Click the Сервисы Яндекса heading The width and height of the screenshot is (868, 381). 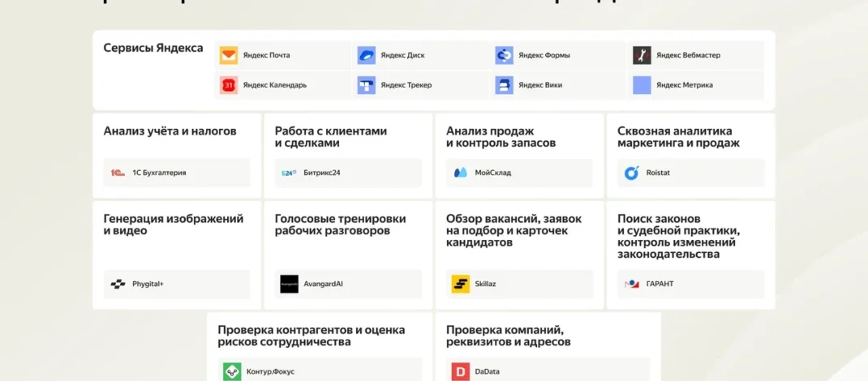click(153, 48)
